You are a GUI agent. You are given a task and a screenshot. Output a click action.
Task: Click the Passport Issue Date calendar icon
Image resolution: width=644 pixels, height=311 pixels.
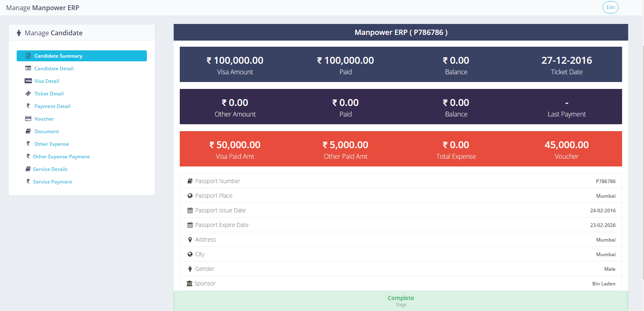[x=190, y=210]
